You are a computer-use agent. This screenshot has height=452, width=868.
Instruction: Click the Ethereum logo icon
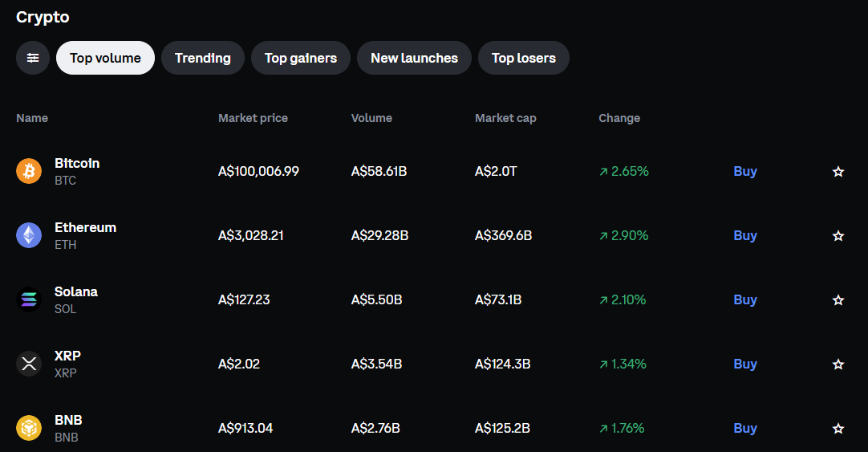click(x=29, y=235)
